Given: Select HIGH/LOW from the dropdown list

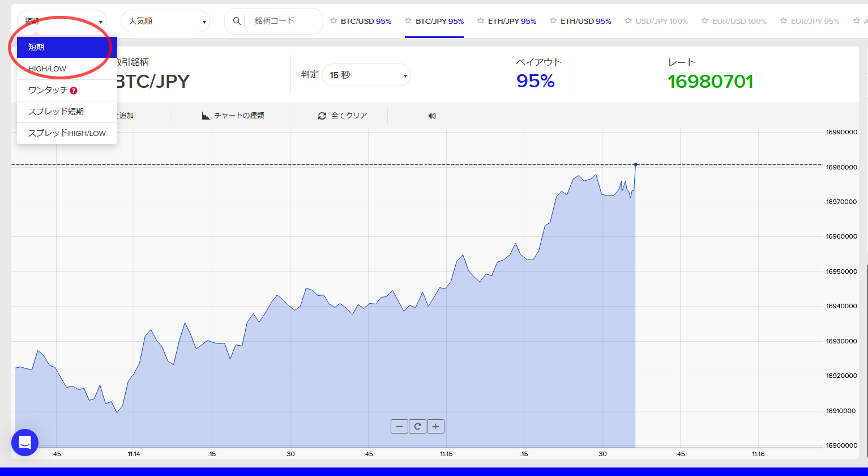Looking at the screenshot, I should click(48, 69).
